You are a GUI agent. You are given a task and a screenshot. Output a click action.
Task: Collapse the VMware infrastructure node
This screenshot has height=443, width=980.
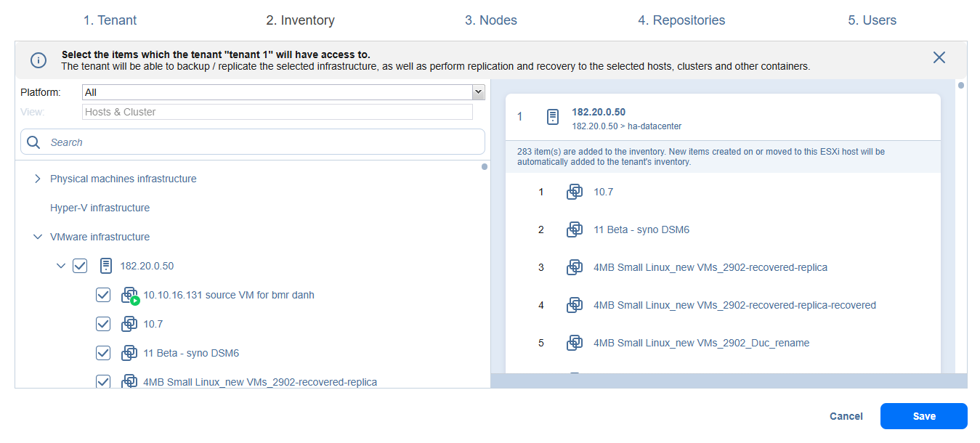point(38,237)
